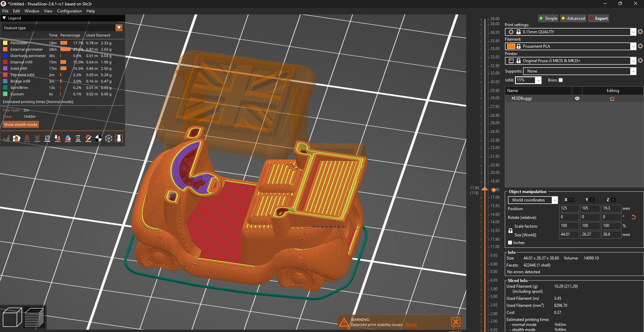Enable the Brim checkbox
This screenshot has height=332, width=644.
pos(560,80)
